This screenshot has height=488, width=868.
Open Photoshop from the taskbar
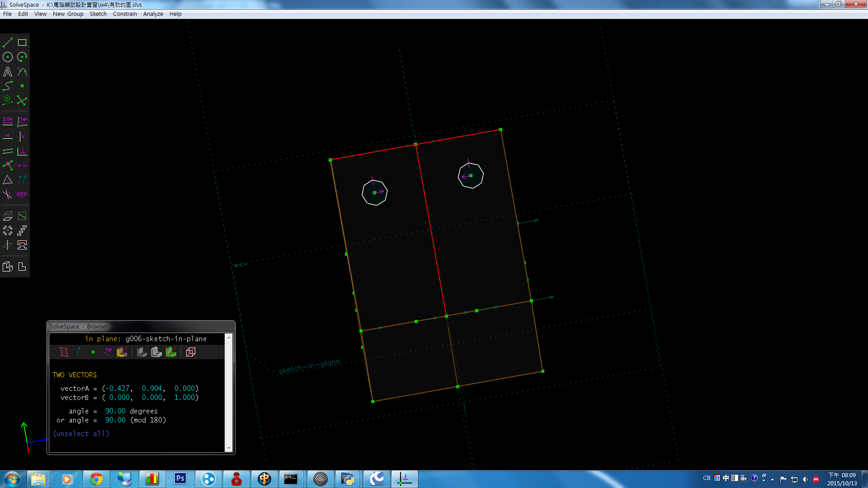[x=180, y=479]
